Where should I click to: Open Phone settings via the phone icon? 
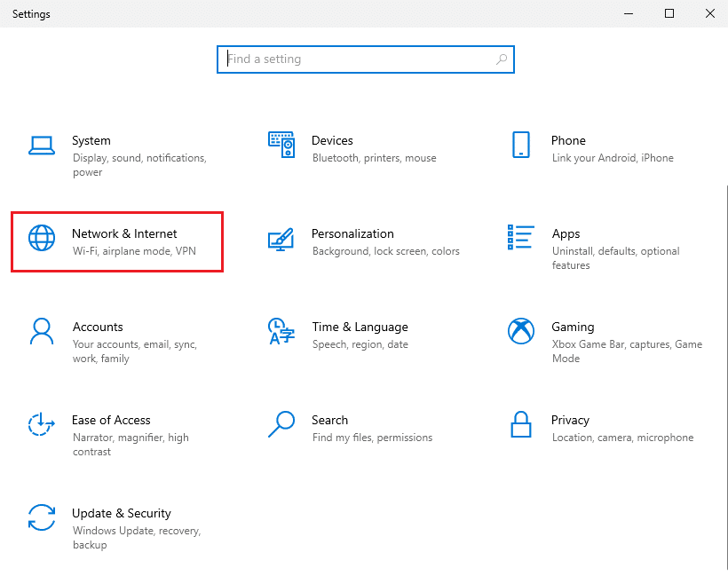(522, 146)
